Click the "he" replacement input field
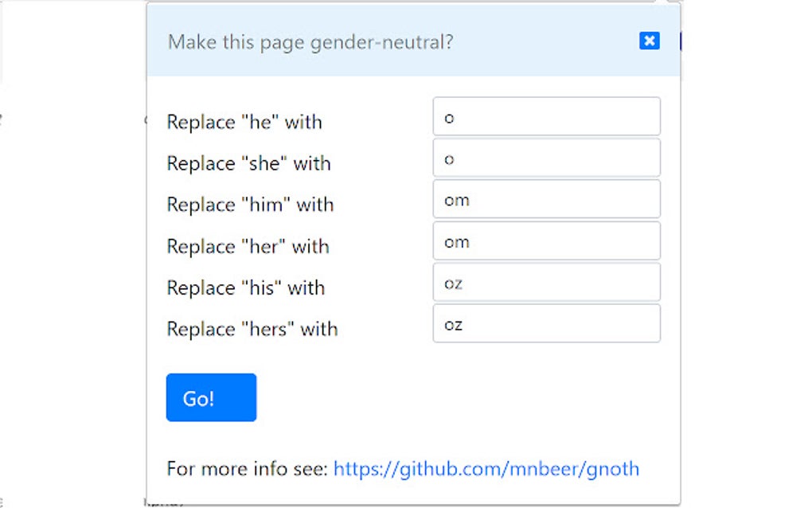This screenshot has width=812, height=508. pyautogui.click(x=546, y=116)
